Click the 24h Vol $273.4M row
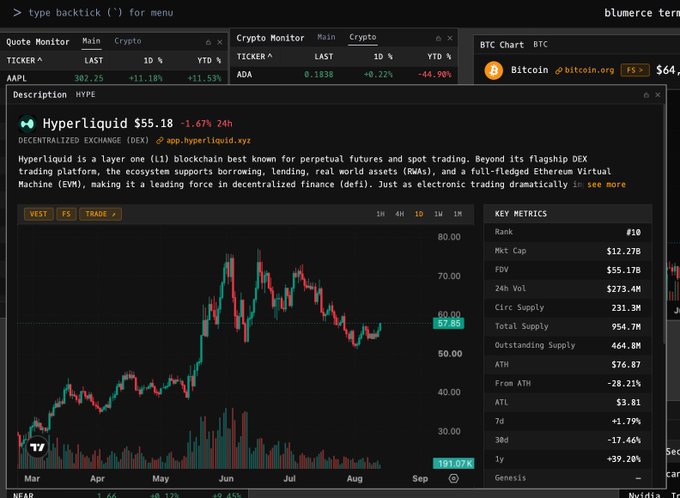Image resolution: width=680 pixels, height=498 pixels. tap(568, 288)
